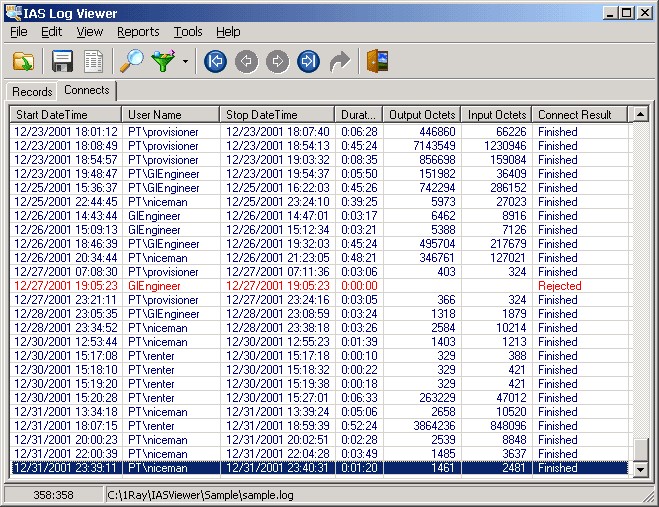Click the scrollbar up arrow
This screenshot has width=659, height=507.
coord(641,114)
